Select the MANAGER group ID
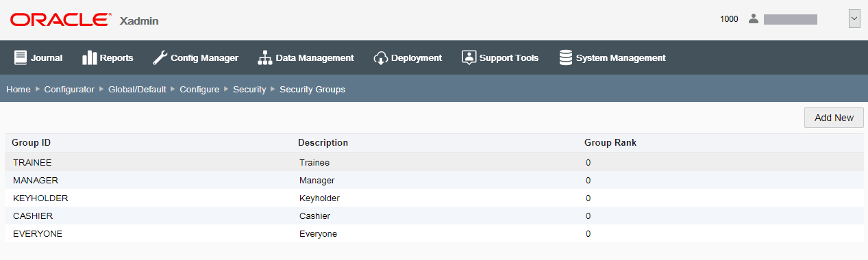The image size is (868, 260). pyautogui.click(x=36, y=180)
